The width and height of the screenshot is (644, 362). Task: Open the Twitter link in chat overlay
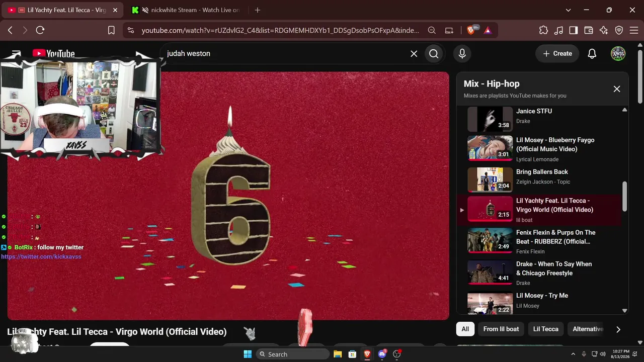(x=41, y=256)
